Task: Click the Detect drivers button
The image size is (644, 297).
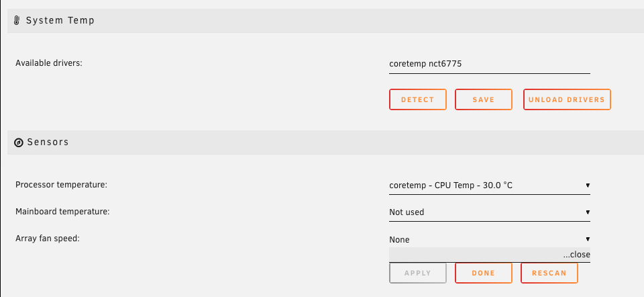Action: (418, 99)
